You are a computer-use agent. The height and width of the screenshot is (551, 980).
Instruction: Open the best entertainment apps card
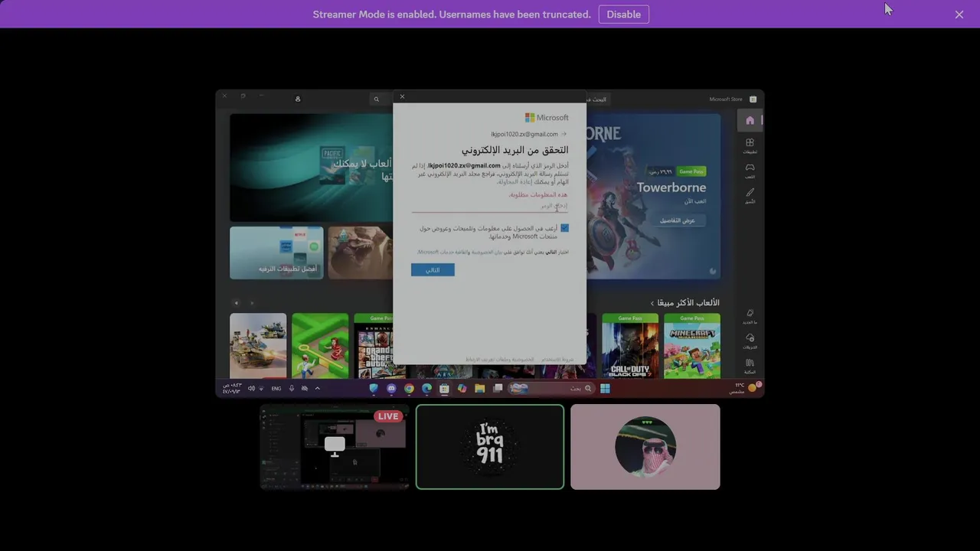tap(276, 253)
